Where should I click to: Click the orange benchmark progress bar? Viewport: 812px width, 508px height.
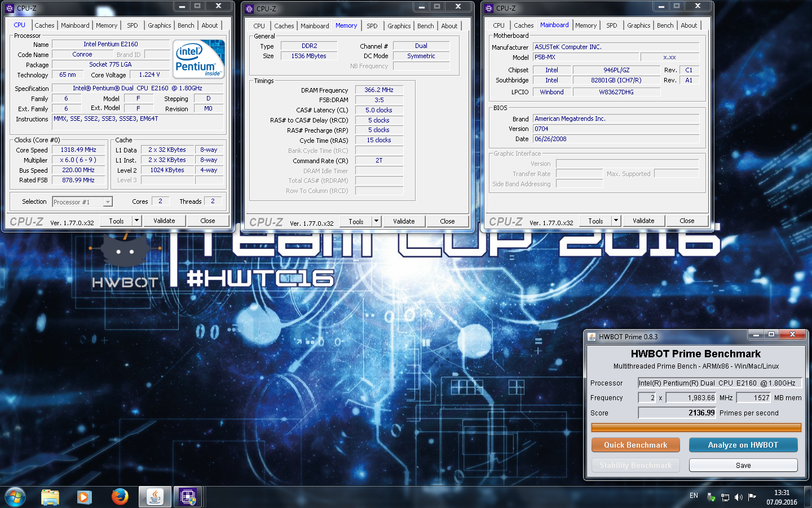coord(696,428)
